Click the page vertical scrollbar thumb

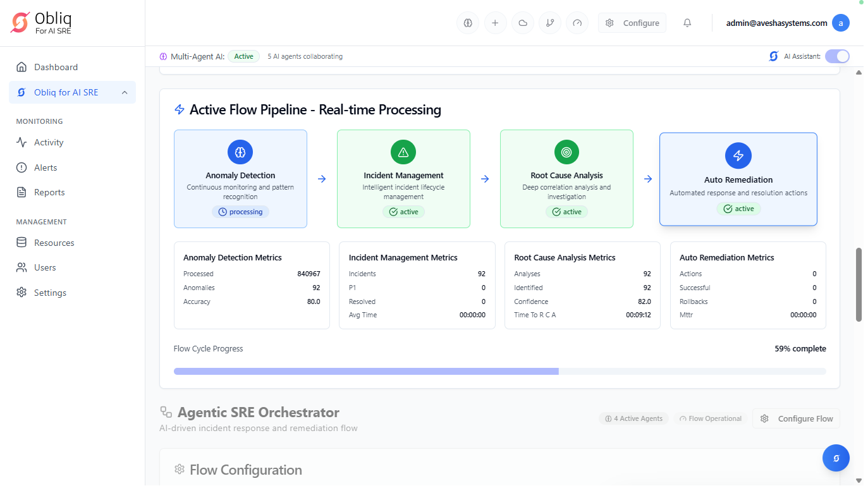pos(859,284)
